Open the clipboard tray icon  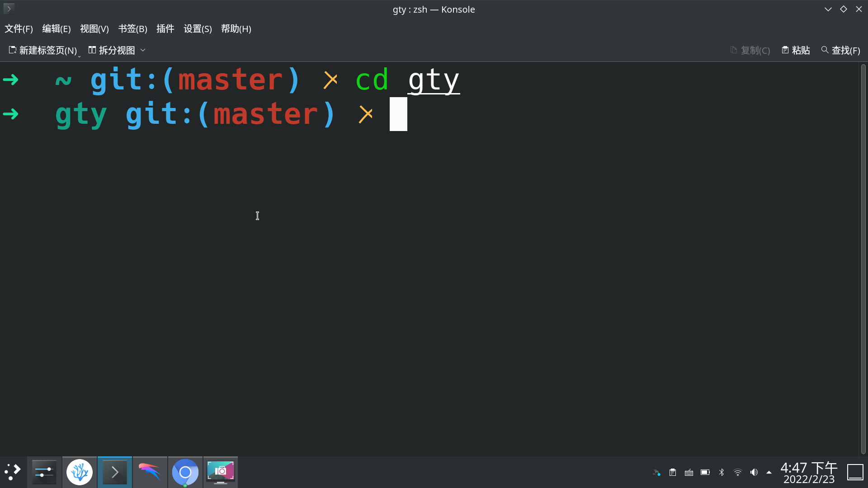[673, 473]
